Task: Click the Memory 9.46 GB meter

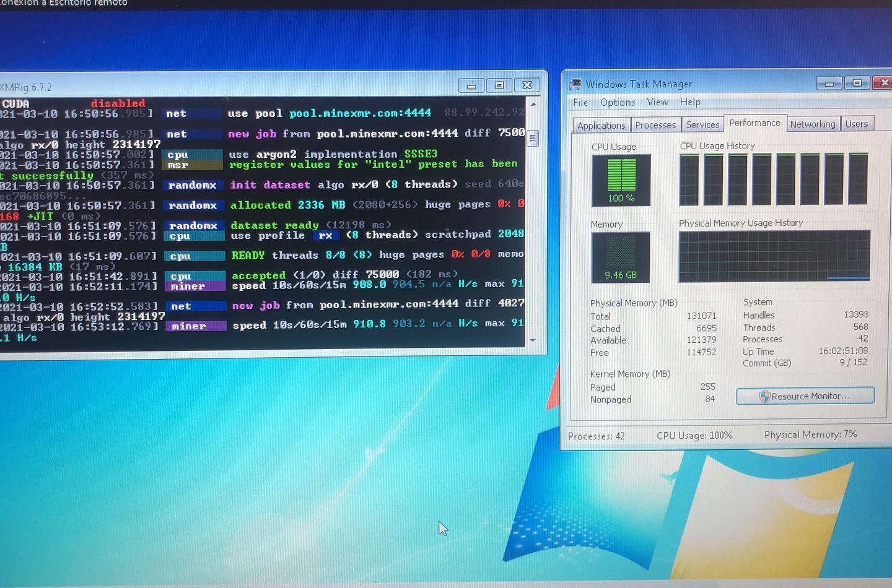Action: (621, 257)
